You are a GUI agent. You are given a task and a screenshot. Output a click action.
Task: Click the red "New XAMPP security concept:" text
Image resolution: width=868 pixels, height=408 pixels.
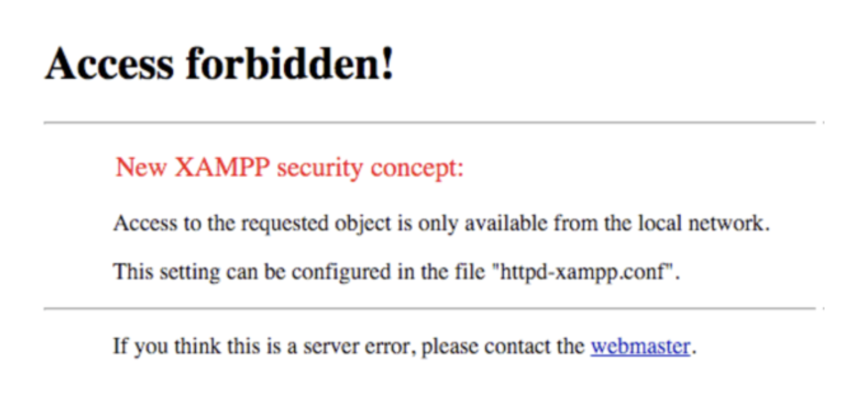click(289, 168)
